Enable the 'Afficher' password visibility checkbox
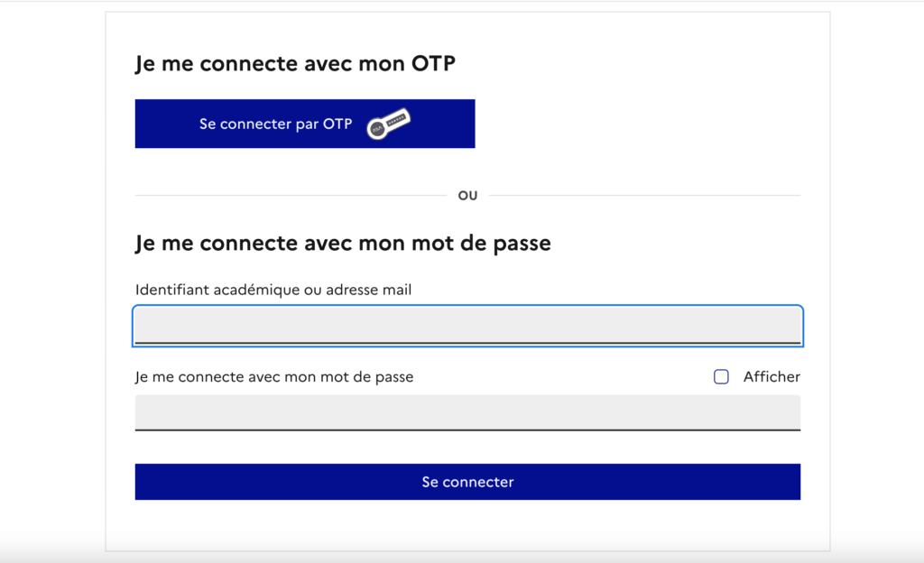Image resolution: width=924 pixels, height=563 pixels. [721, 376]
